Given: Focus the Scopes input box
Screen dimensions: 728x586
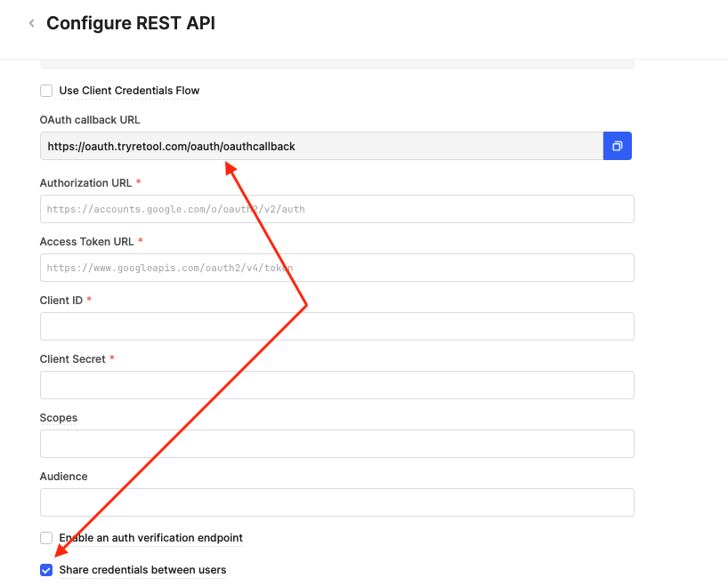Looking at the screenshot, I should 337,444.
